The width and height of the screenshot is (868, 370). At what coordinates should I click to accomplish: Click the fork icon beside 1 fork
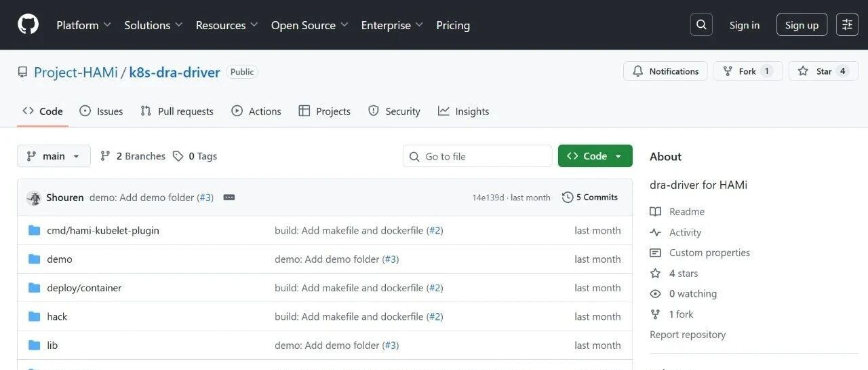pyautogui.click(x=655, y=314)
